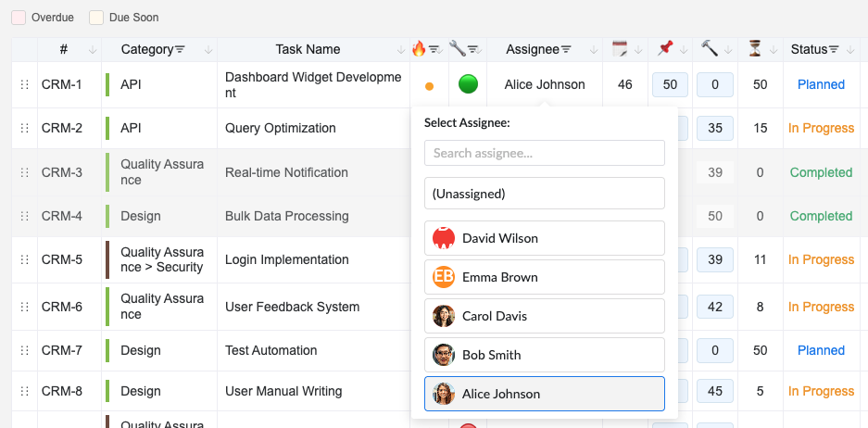Click the hourglass column header icon
Screen dimensions: 868x428
[754, 49]
